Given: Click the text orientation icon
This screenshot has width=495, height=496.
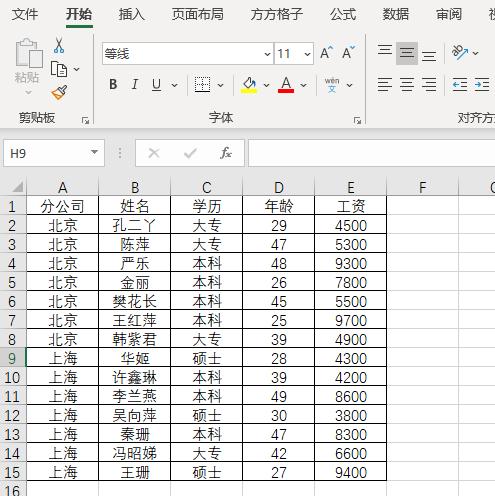Looking at the screenshot, I should pos(460,52).
